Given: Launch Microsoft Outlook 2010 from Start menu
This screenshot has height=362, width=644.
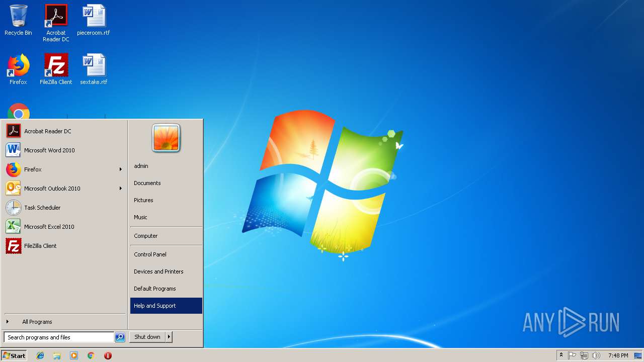Looking at the screenshot, I should [x=64, y=189].
